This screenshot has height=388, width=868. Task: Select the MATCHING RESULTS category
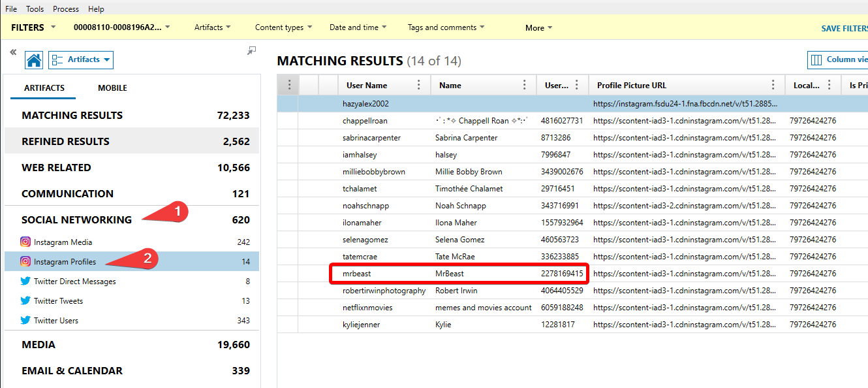point(132,115)
